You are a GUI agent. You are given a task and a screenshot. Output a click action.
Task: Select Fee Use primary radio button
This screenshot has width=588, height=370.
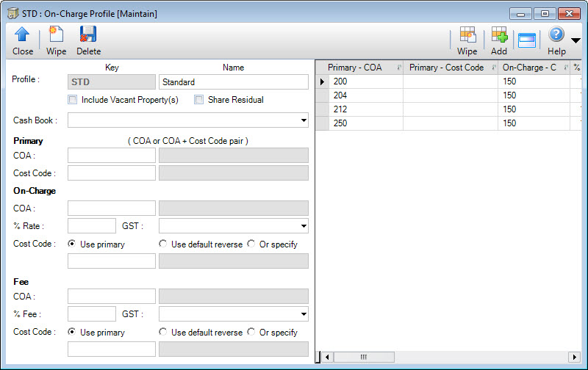[71, 332]
